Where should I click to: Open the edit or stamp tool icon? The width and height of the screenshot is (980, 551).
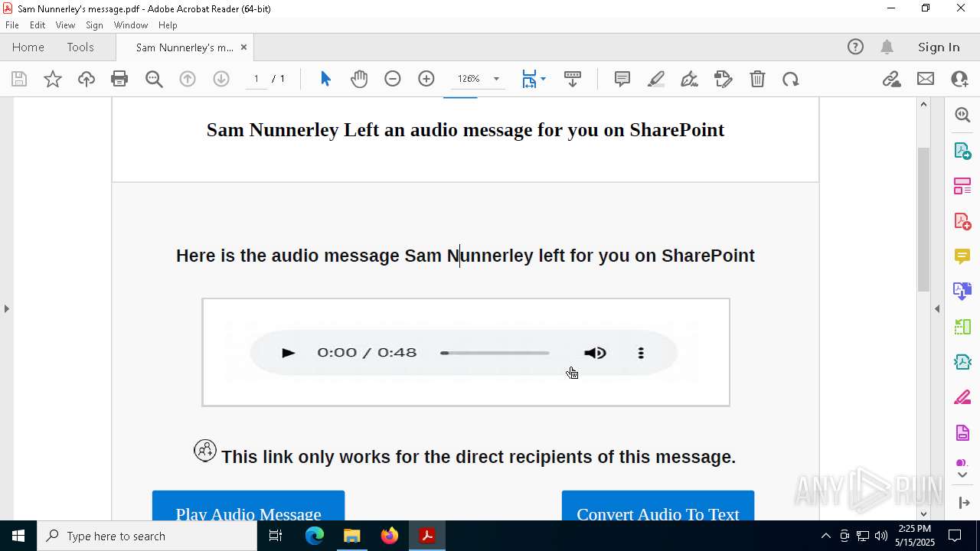pos(724,79)
